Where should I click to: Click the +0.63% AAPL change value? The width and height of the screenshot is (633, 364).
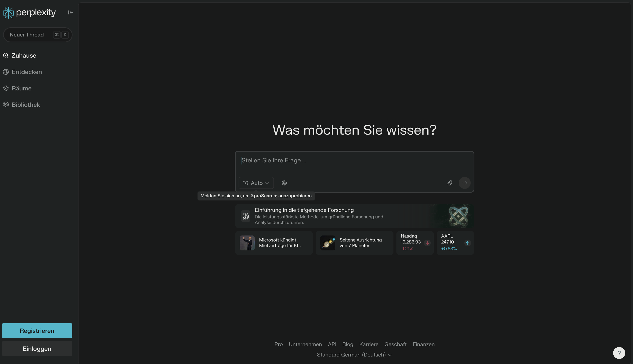coord(449,249)
